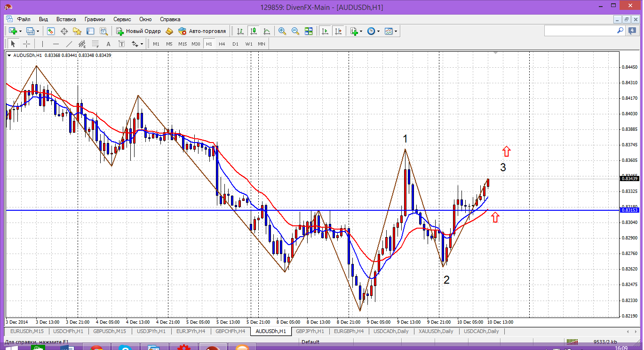The width and height of the screenshot is (644, 350).
Task: Toggle chart auto scroll
Action: pyautogui.click(x=325, y=31)
